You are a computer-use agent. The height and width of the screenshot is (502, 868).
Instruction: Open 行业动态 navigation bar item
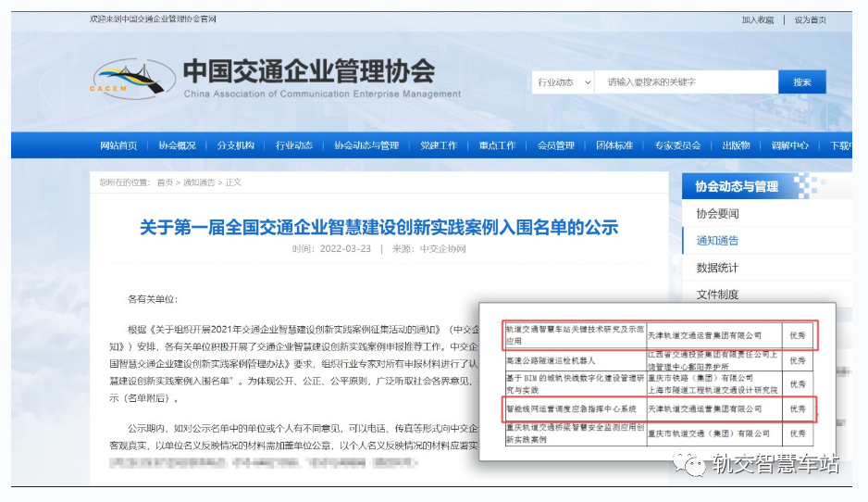(294, 145)
